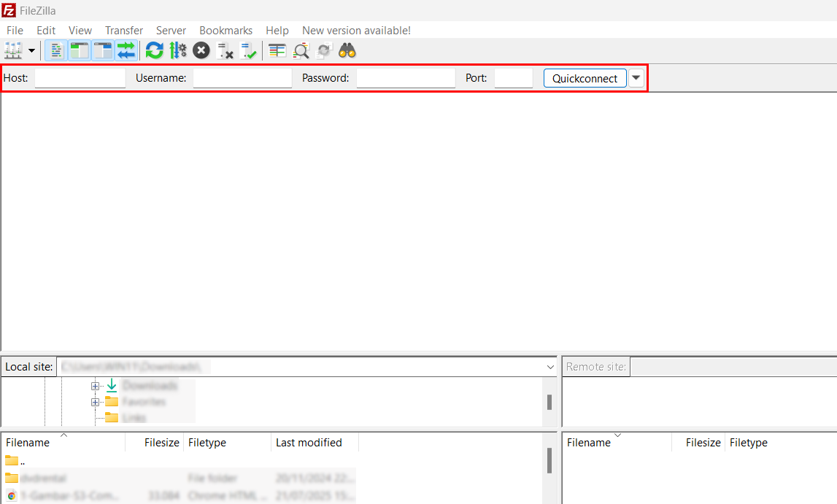Click the FileZilla logo in title bar
Image resolution: width=837 pixels, height=504 pixels.
click(9, 10)
